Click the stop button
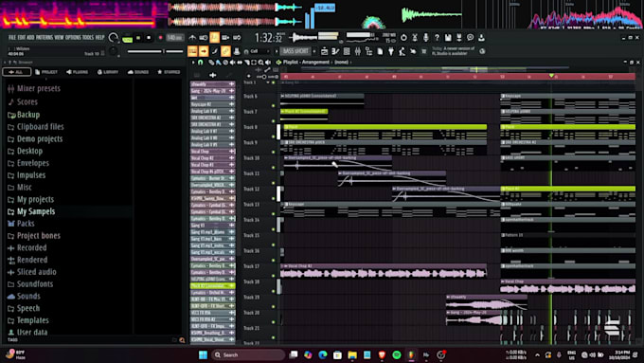The height and width of the screenshot is (363, 644). pos(149,38)
